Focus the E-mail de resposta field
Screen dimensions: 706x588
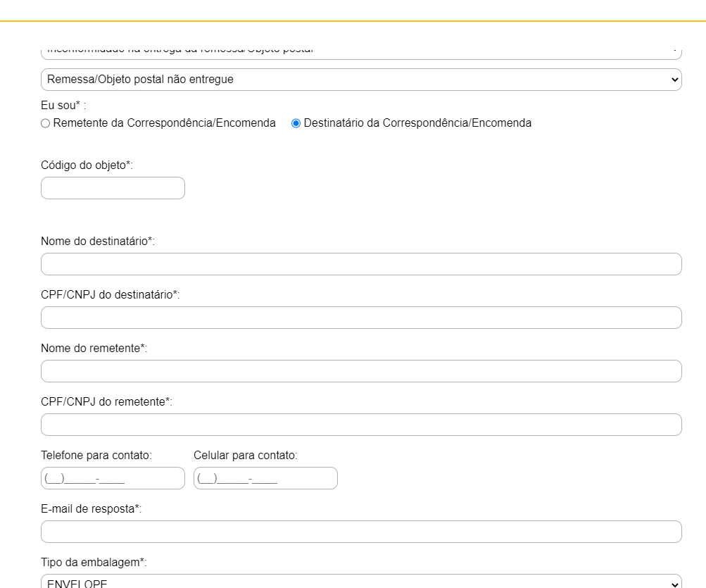pos(361,532)
